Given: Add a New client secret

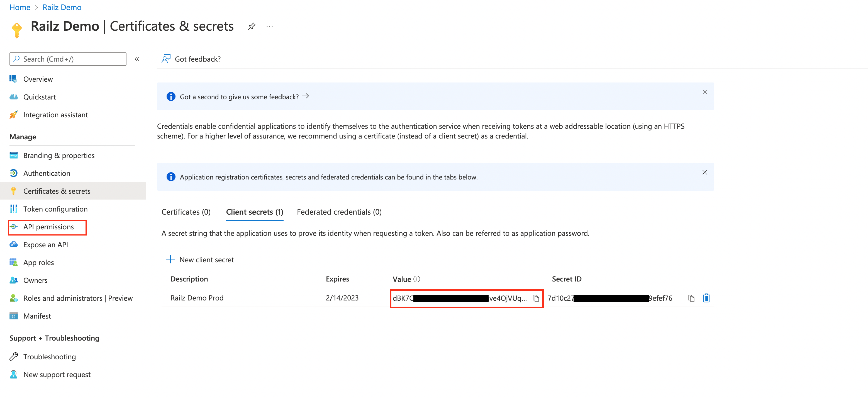Looking at the screenshot, I should point(200,259).
